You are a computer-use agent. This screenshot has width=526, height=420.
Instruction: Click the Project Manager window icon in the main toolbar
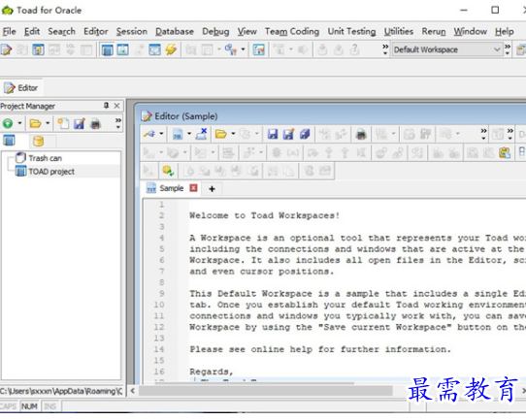coord(107,49)
